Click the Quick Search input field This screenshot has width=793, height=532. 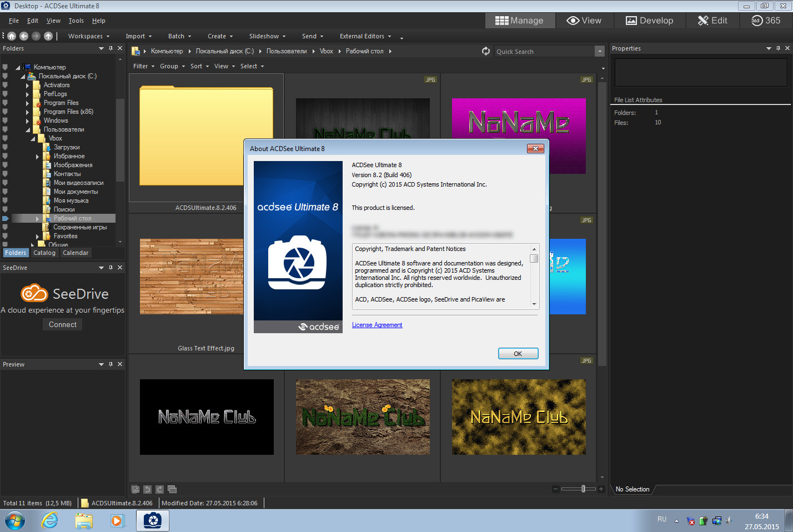(544, 51)
